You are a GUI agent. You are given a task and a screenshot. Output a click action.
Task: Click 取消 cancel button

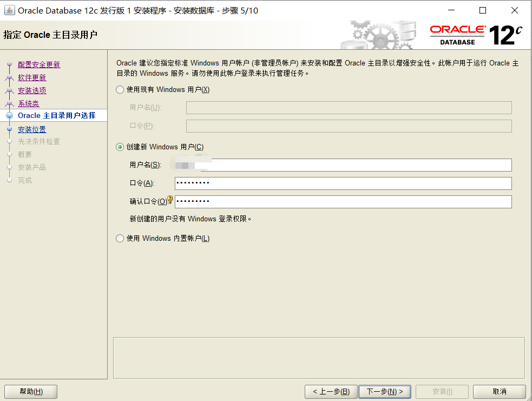coord(500,391)
